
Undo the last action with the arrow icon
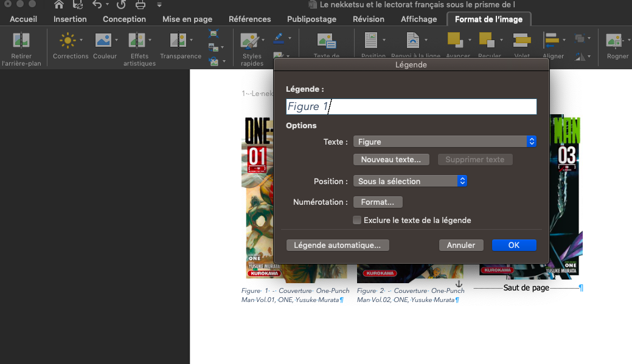pos(97,5)
